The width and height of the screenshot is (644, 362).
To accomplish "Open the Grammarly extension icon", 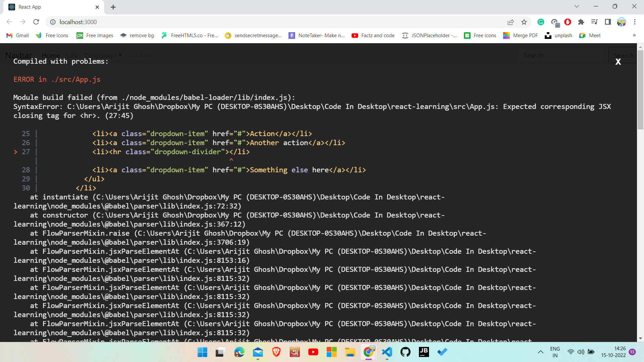I will 541,22.
